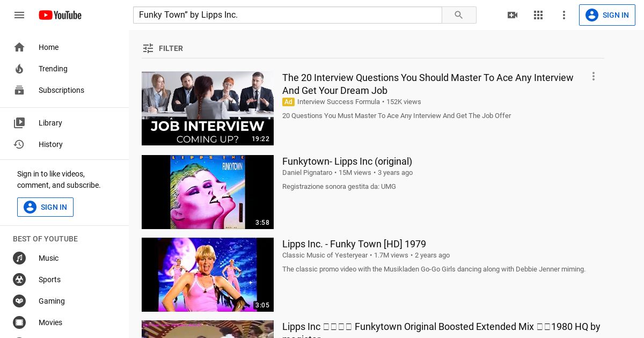Click the header SIGN IN button
This screenshot has height=338, width=644.
pos(607,15)
